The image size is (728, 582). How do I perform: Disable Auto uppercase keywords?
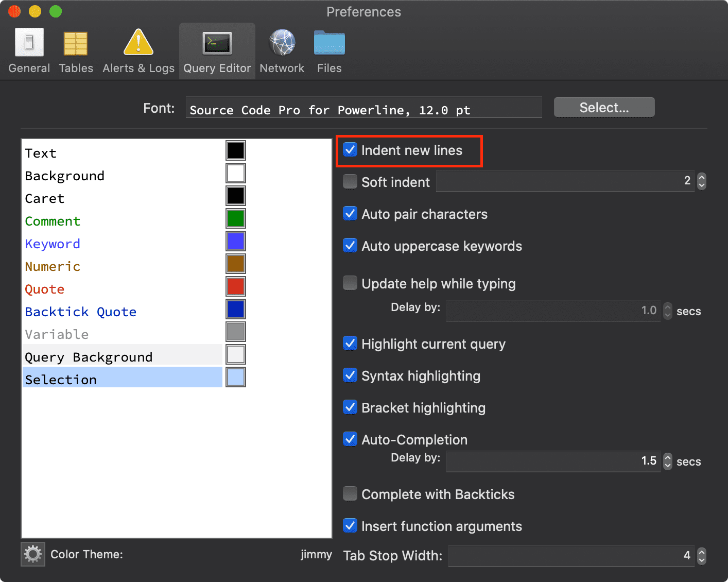pyautogui.click(x=350, y=245)
